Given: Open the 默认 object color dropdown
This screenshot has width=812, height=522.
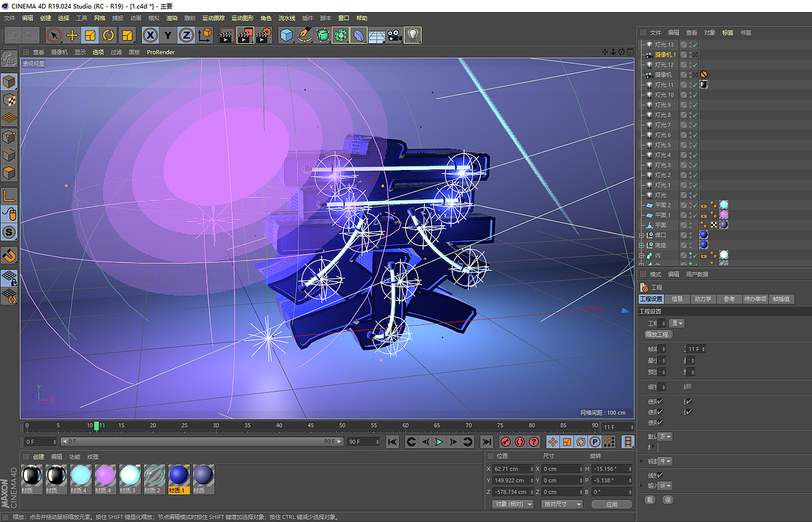Looking at the screenshot, I should click(x=665, y=437).
